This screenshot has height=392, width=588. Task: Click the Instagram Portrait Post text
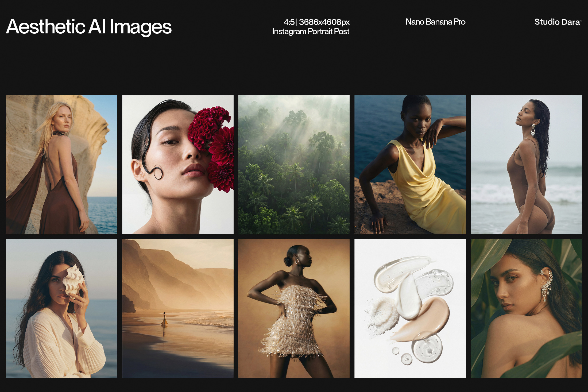(x=311, y=32)
